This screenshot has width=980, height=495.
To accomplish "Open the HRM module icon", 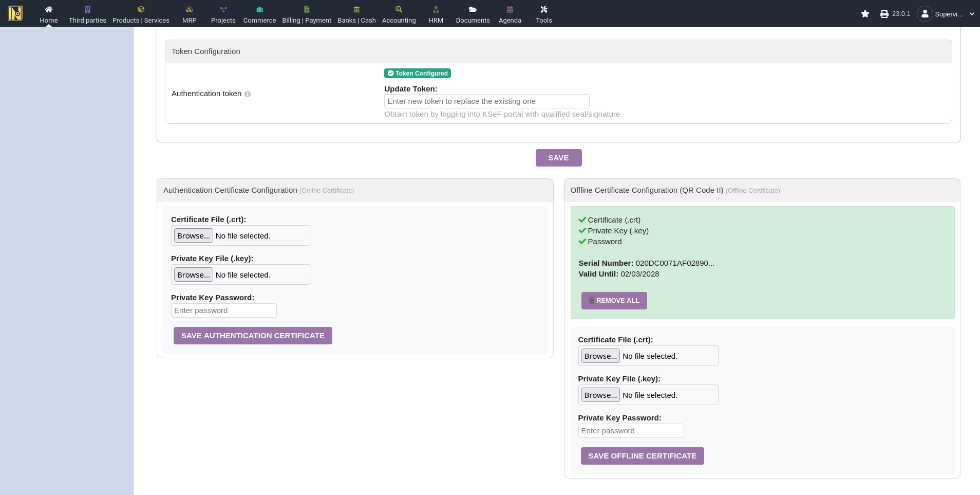I will (436, 10).
